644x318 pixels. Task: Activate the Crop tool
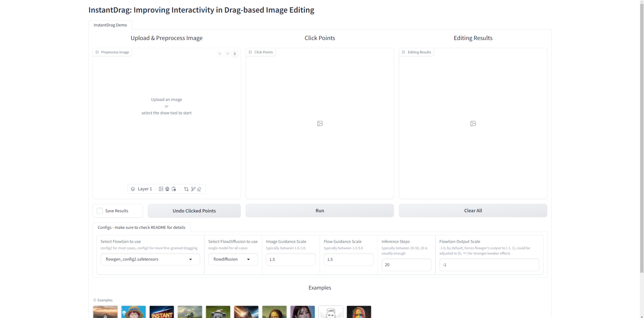click(x=186, y=189)
